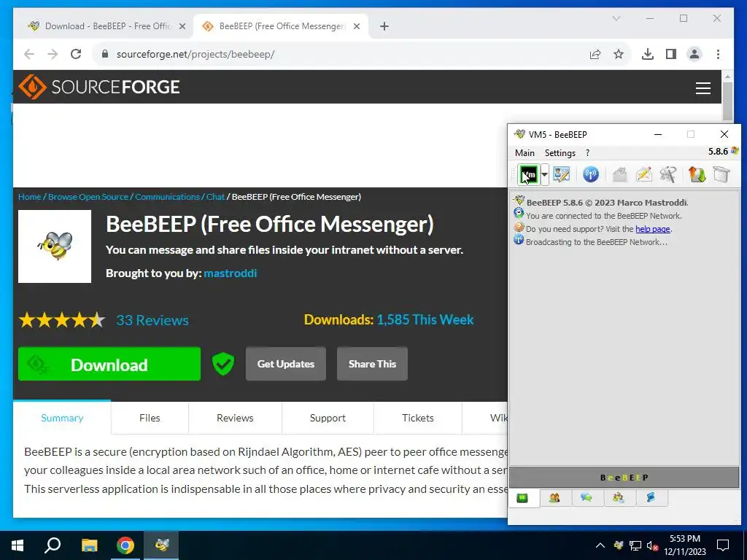This screenshot has height=560, width=747.
Task: Switch to the groups tab in BeeBEEP
Action: (x=619, y=498)
